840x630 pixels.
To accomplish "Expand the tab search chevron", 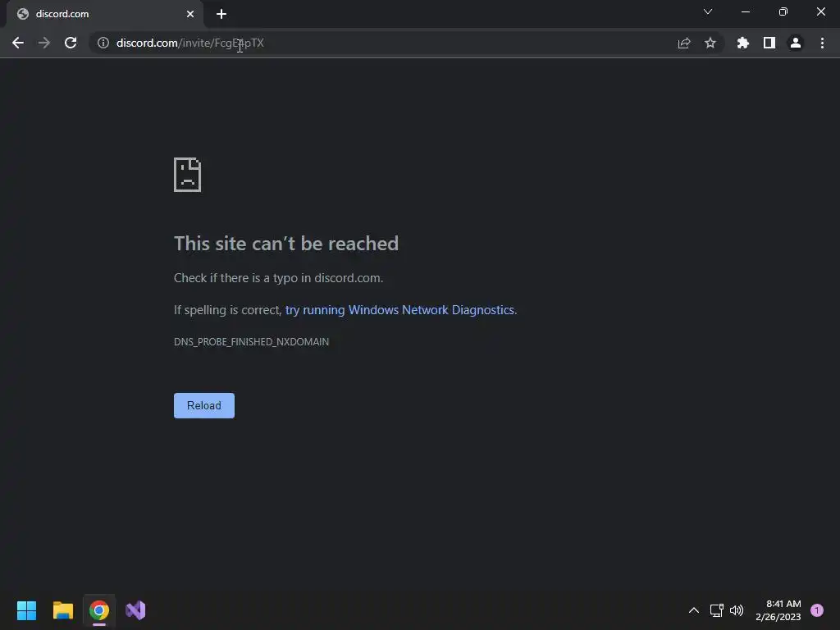I will click(708, 11).
